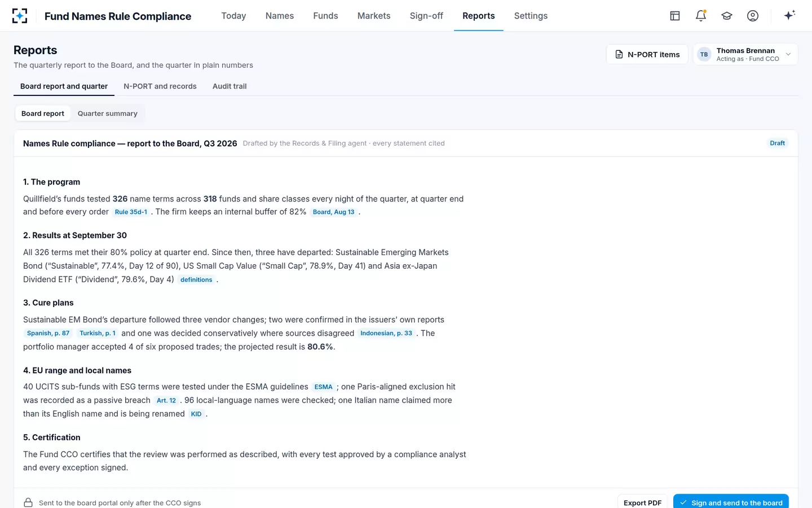Open the Settings nav tab
Screen dimensions: 812x508
(x=531, y=16)
